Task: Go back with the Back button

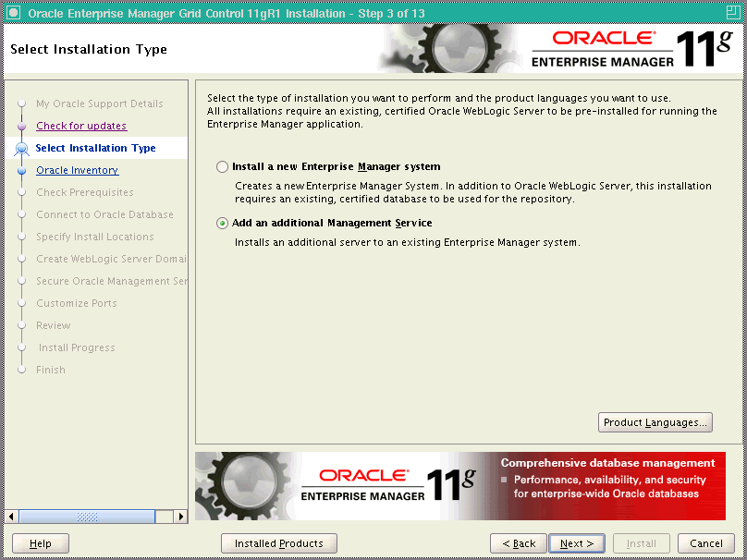Action: pos(519,543)
